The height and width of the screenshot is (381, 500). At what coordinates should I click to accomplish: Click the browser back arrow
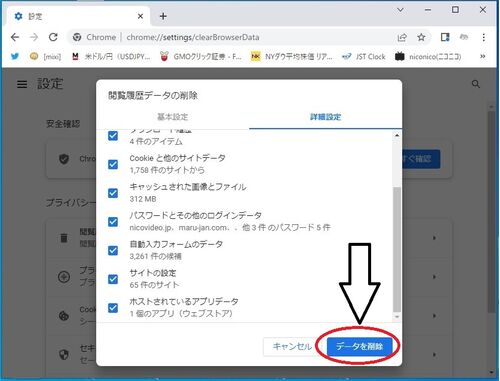coord(15,37)
